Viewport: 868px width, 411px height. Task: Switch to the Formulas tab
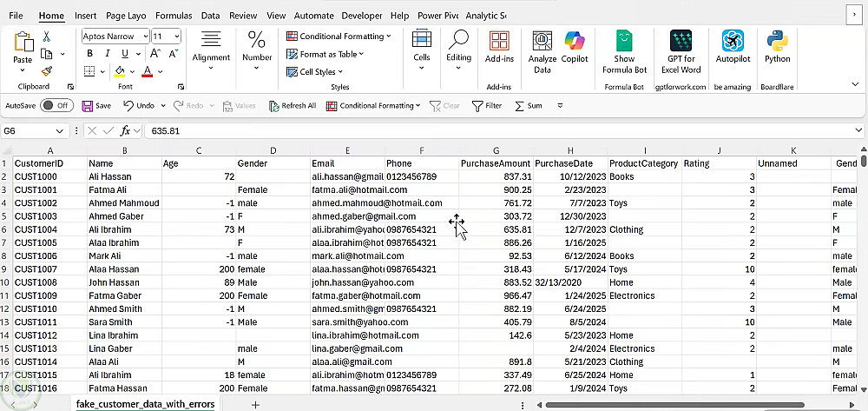(x=174, y=16)
